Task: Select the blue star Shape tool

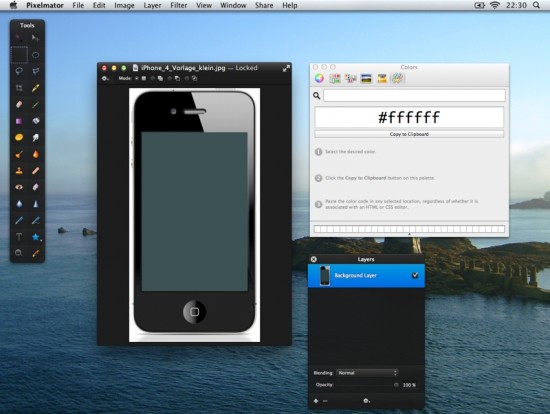Action: 35,237
